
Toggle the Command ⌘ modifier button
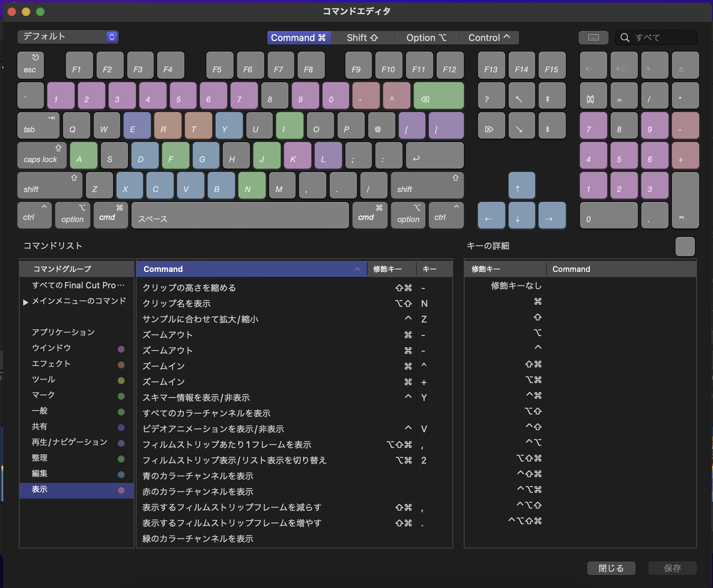(299, 38)
